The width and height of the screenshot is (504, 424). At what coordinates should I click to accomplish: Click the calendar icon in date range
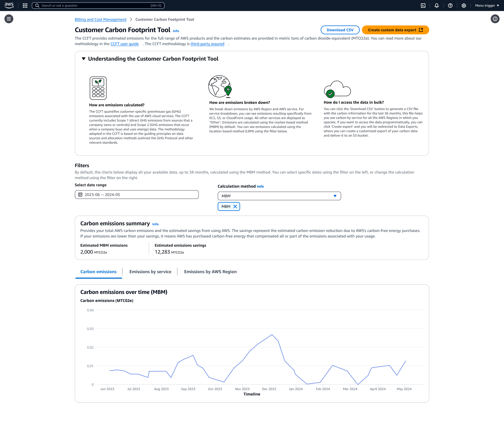[x=80, y=195]
